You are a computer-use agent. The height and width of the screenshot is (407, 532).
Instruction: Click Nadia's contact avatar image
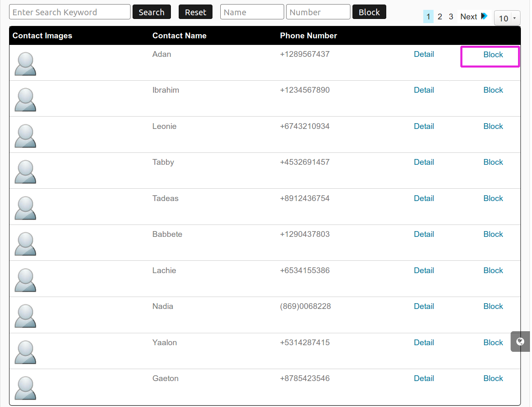pos(26,316)
